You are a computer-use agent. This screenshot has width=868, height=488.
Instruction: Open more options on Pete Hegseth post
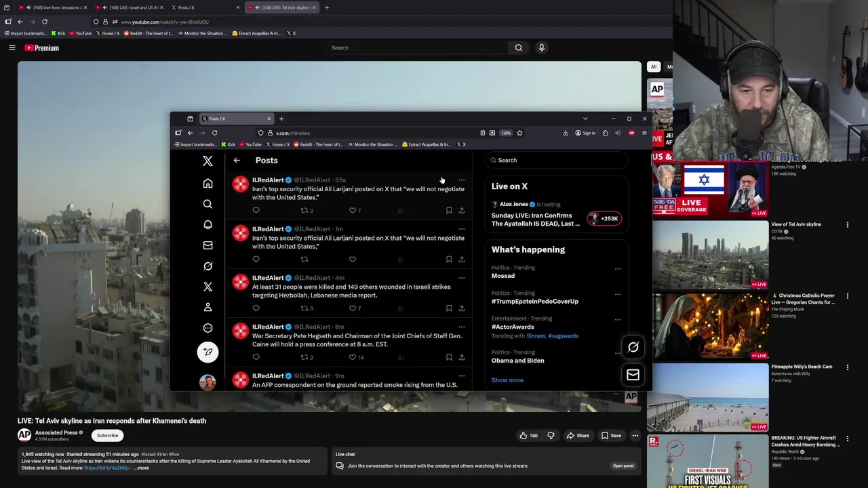click(462, 327)
